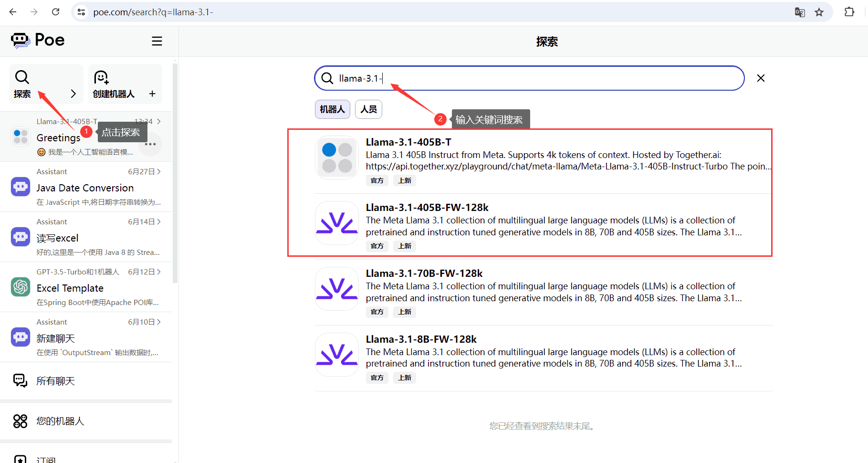
Task: Click plus sign next to 创建机器人
Action: click(x=152, y=94)
